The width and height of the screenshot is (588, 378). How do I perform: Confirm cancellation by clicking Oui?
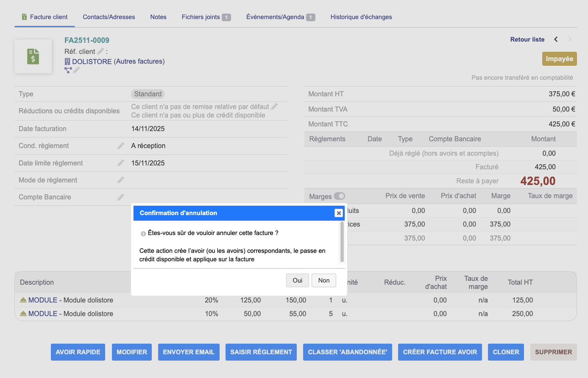click(297, 280)
